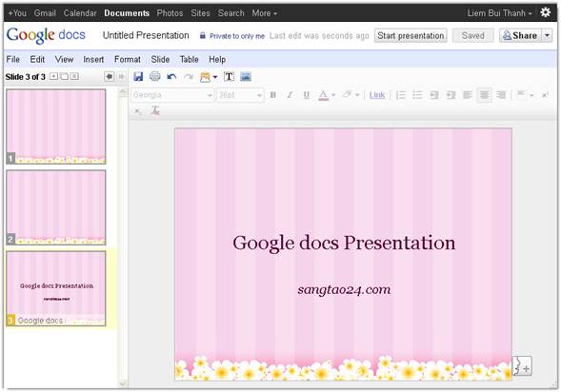Click the Start presentation button

tap(411, 36)
